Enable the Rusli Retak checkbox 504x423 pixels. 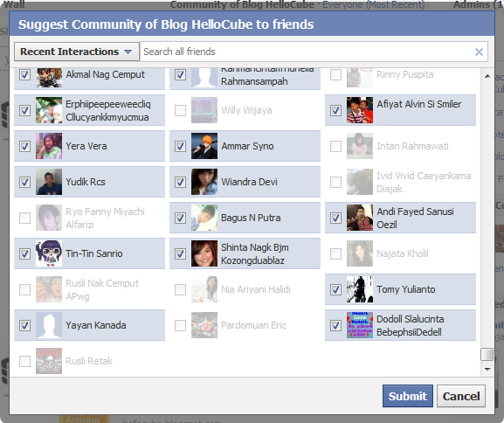coord(24,361)
